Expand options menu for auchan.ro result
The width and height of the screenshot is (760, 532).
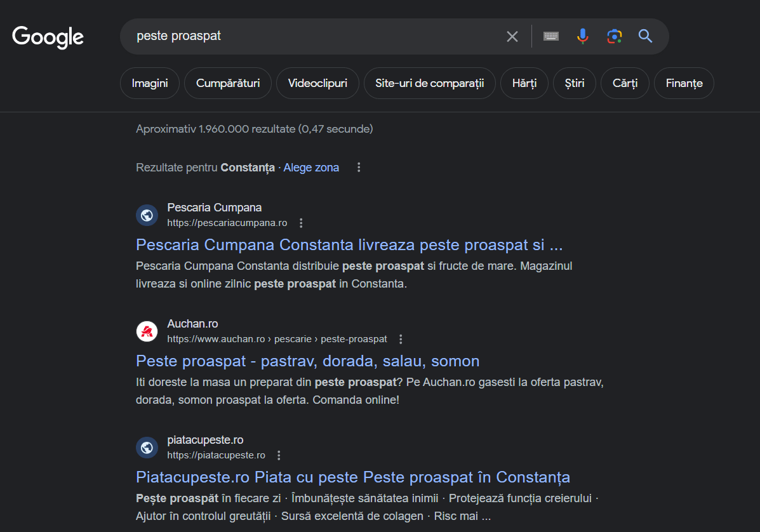[401, 339]
